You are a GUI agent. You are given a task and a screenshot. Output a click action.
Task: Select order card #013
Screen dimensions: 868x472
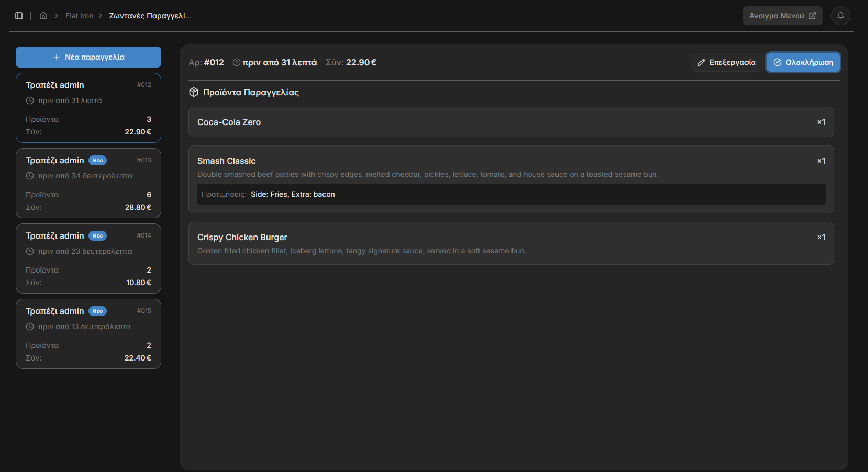88,183
